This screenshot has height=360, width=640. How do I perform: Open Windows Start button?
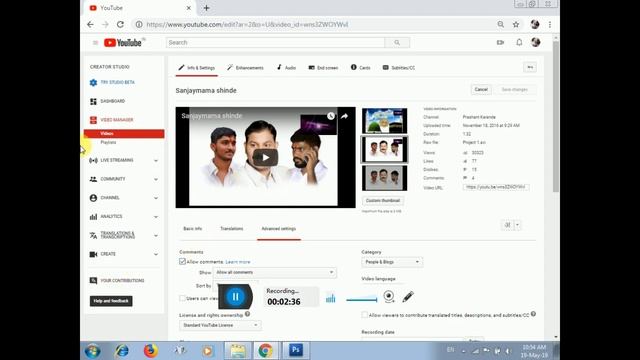(93, 351)
